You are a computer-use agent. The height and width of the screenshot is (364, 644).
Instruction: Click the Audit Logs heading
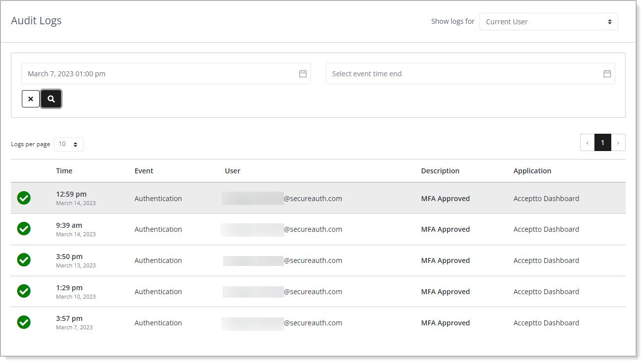[36, 21]
